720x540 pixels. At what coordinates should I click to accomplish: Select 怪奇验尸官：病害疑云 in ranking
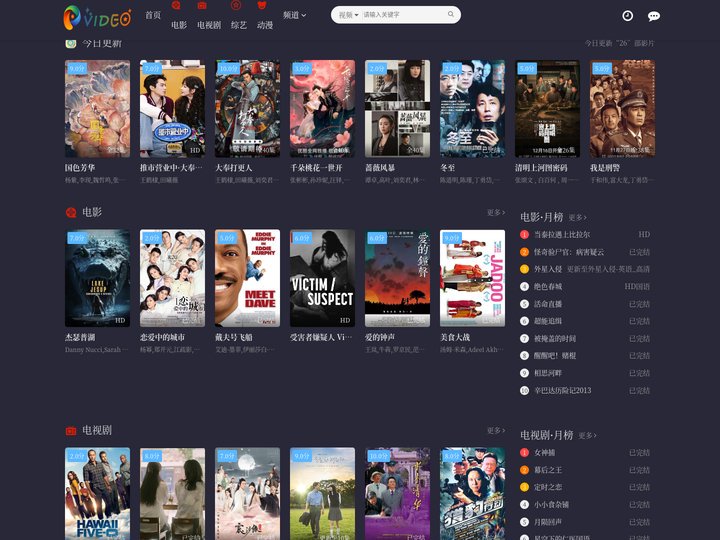569,252
